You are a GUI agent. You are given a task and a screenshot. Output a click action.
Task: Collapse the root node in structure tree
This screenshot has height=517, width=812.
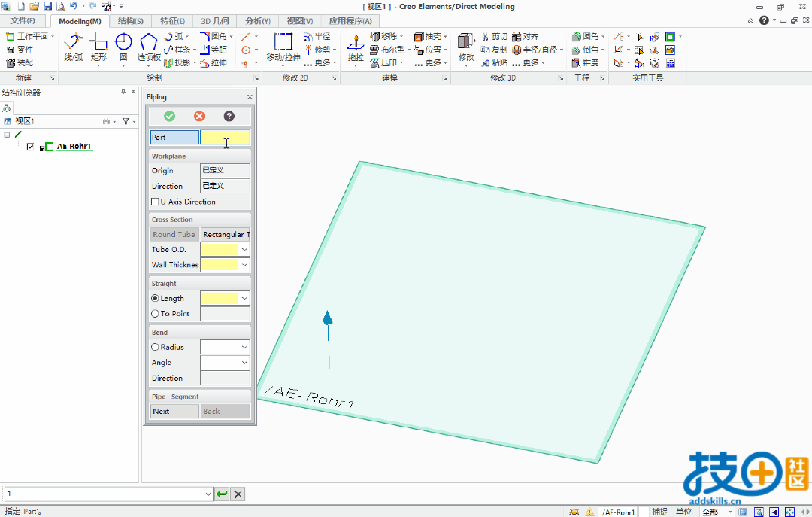point(7,135)
